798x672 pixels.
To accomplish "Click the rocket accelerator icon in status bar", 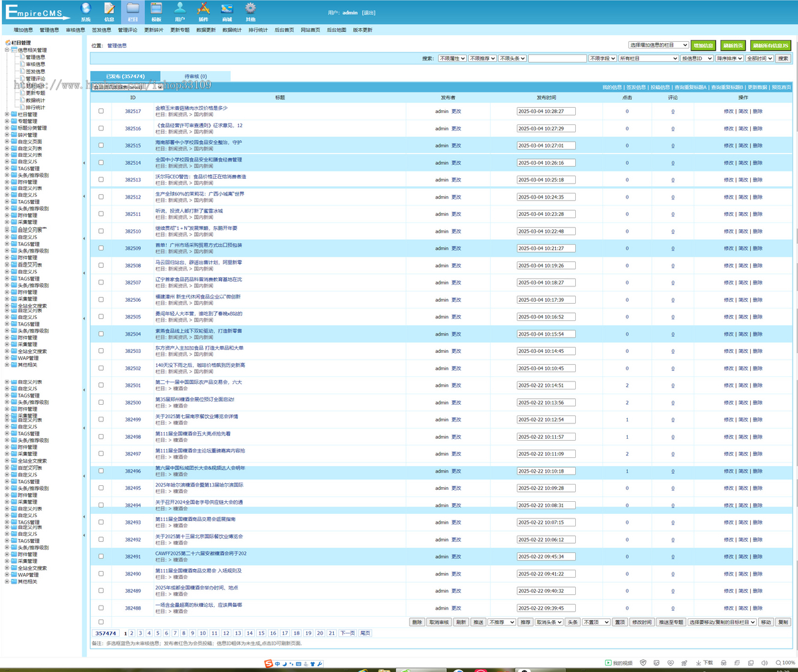I will (684, 663).
